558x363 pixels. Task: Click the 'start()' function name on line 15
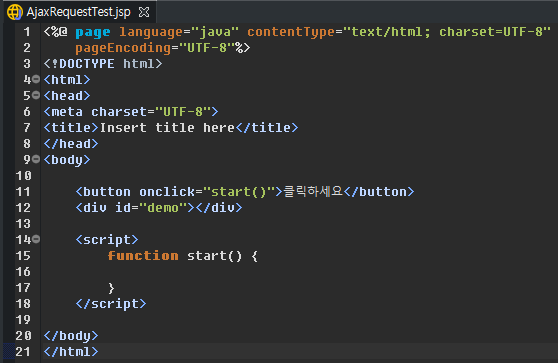coord(215,256)
